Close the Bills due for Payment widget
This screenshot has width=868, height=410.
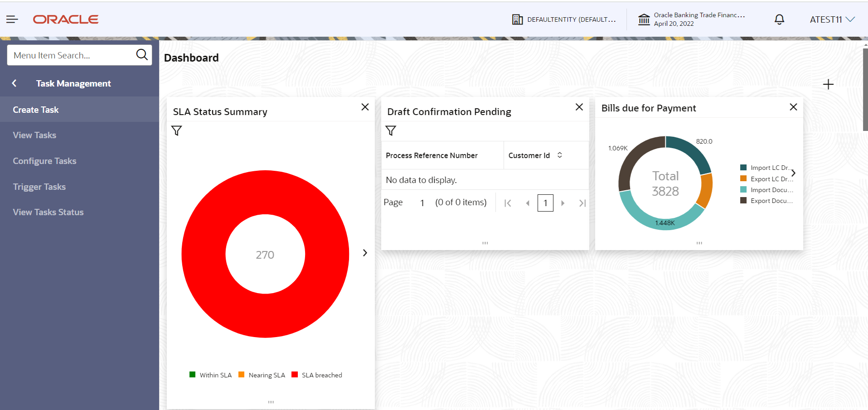793,107
